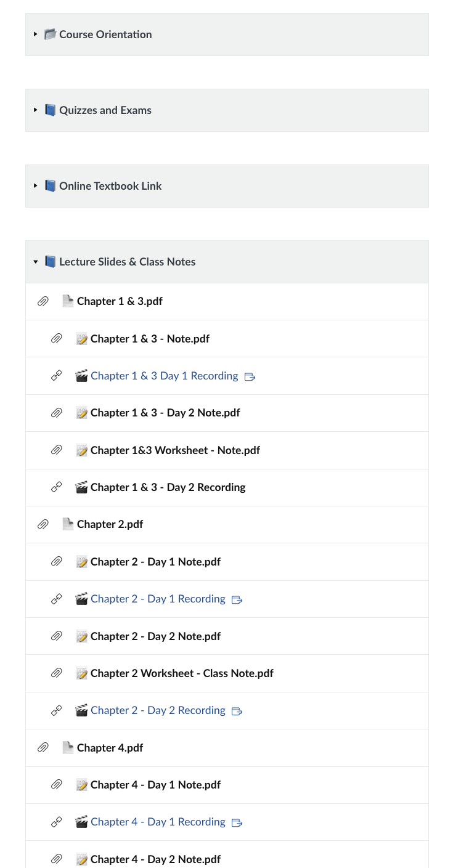Click the paperclip icon beside Chapter 1 & 3.pdf

pyautogui.click(x=43, y=301)
